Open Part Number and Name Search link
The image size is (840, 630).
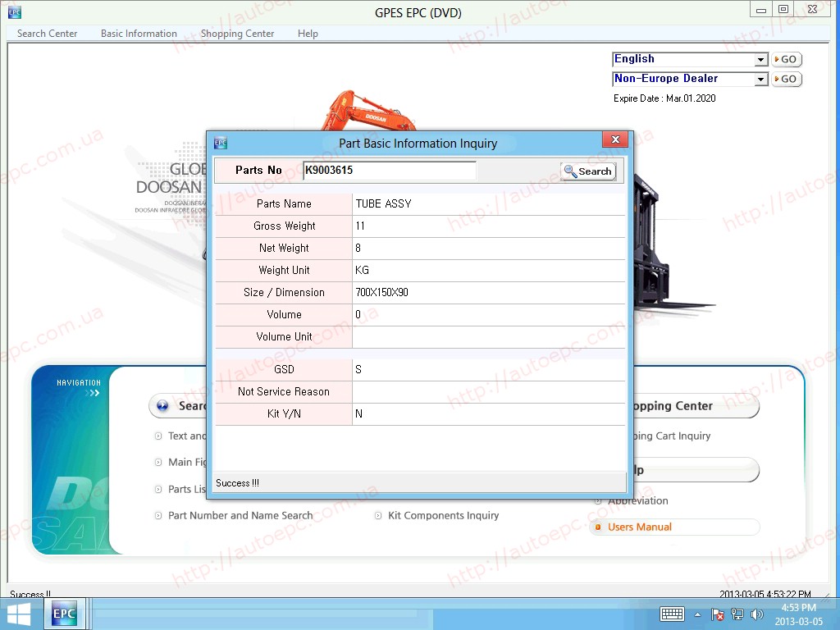240,515
